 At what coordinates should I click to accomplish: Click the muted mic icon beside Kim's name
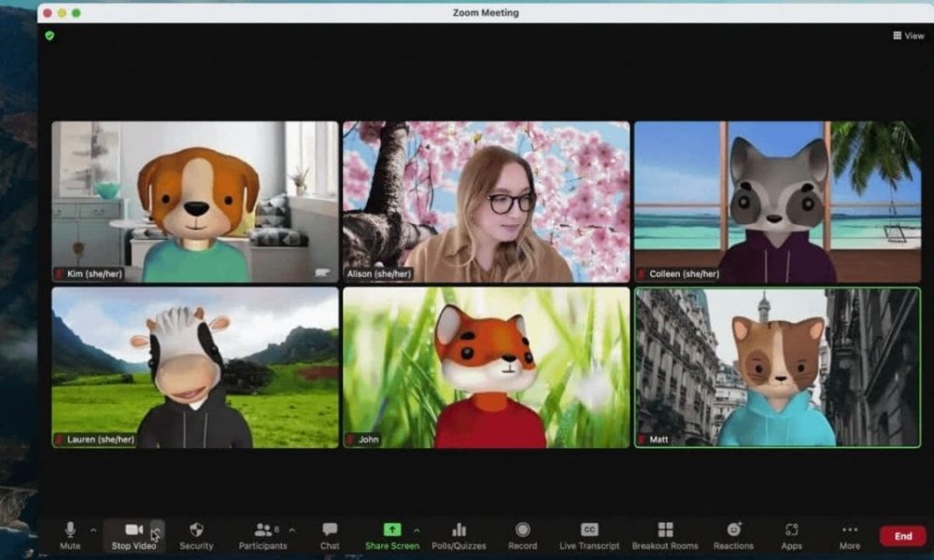coord(59,273)
